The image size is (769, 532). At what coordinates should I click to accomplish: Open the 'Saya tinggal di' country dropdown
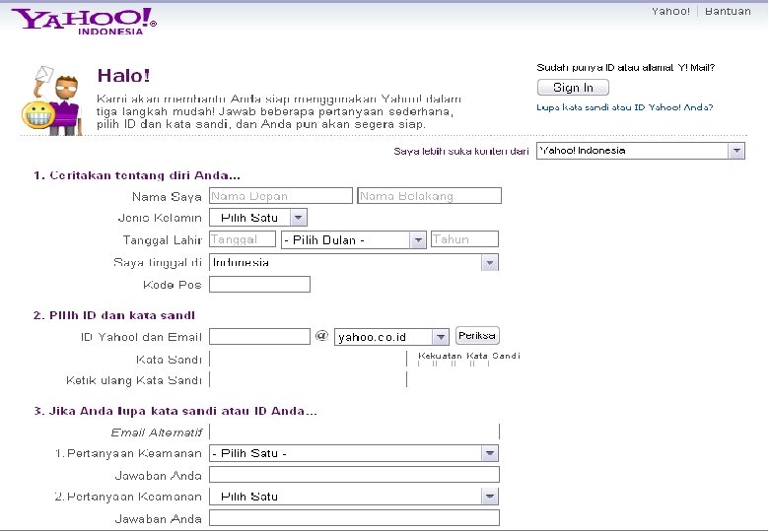tap(354, 263)
